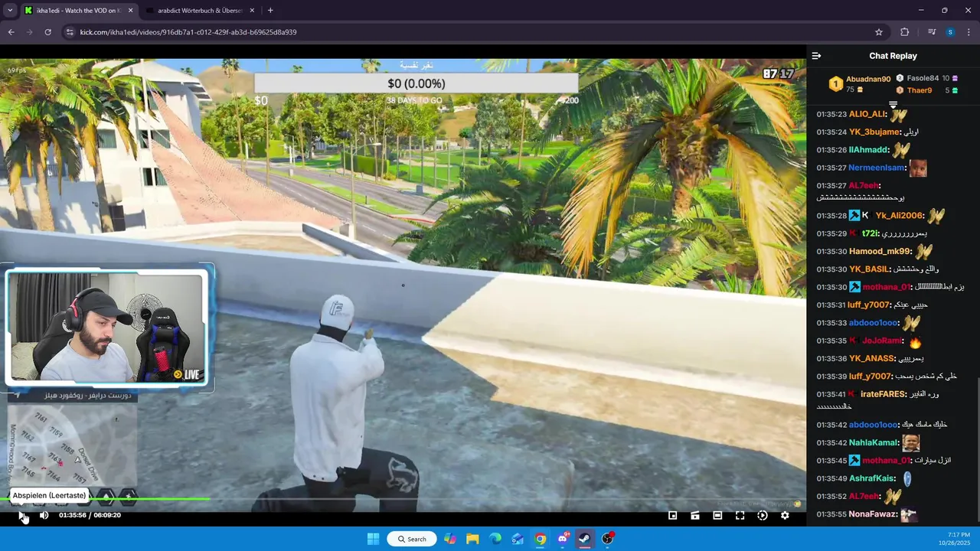Launch Microsoft Edge from taskbar

pos(495,539)
